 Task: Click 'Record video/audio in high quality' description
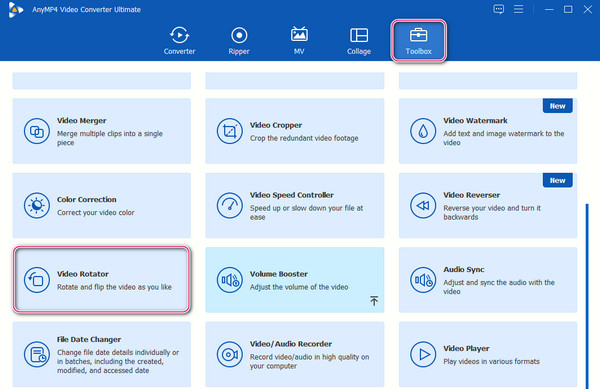(x=310, y=361)
